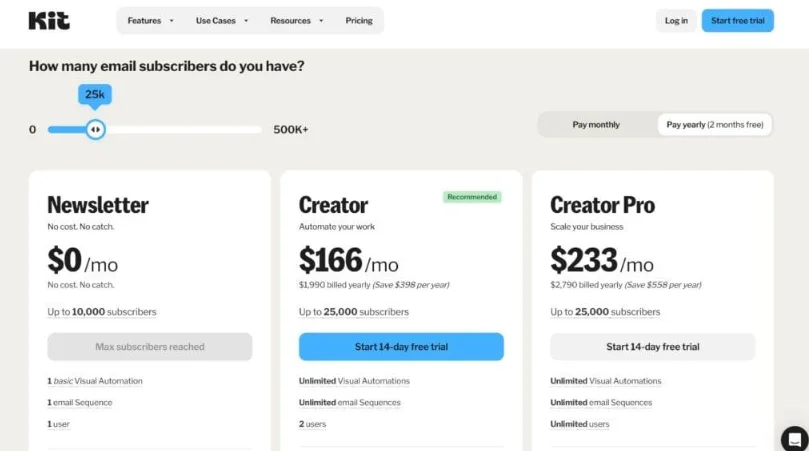809x451 pixels.
Task: Click the Recommended badge on Creator
Action: [472, 197]
